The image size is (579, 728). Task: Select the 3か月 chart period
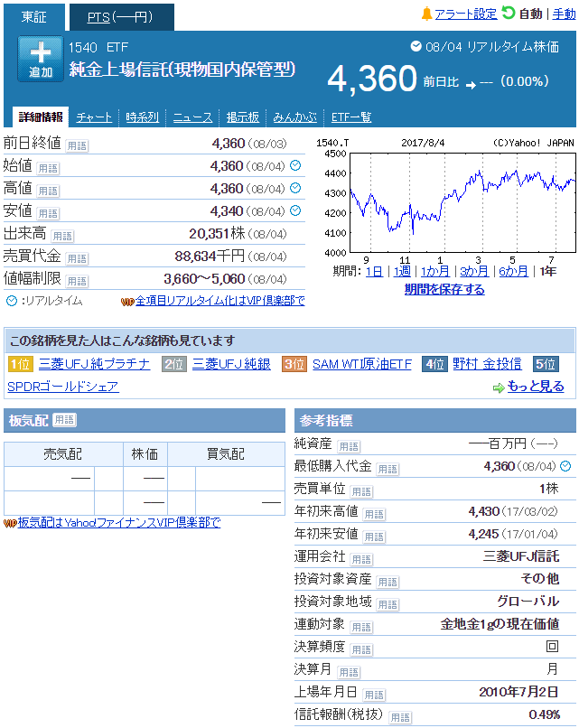coord(474,272)
